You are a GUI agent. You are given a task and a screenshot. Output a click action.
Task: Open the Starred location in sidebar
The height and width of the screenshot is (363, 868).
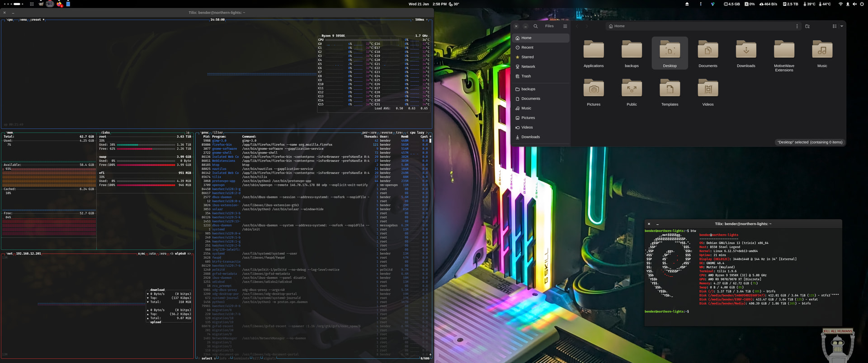pyautogui.click(x=527, y=57)
